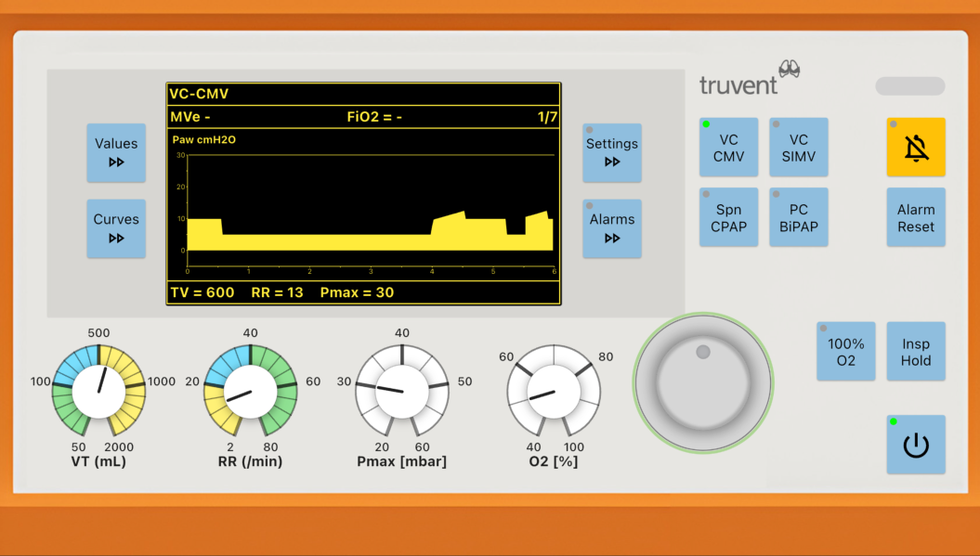Click the FiO2 = - value on display
Viewport: 980px width, 556px height.
point(374,117)
